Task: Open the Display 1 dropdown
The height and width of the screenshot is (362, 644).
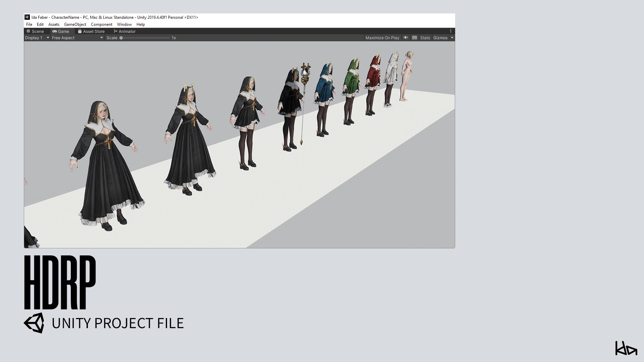Action: pos(37,38)
